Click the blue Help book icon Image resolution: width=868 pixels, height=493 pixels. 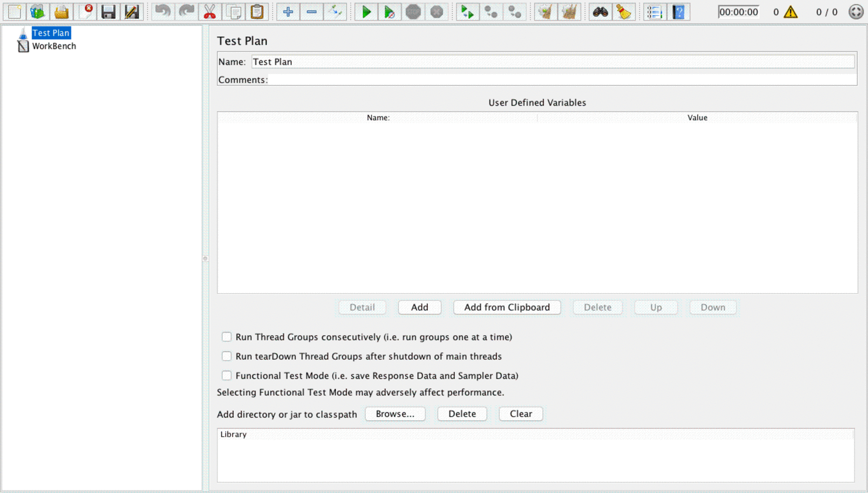(x=678, y=12)
